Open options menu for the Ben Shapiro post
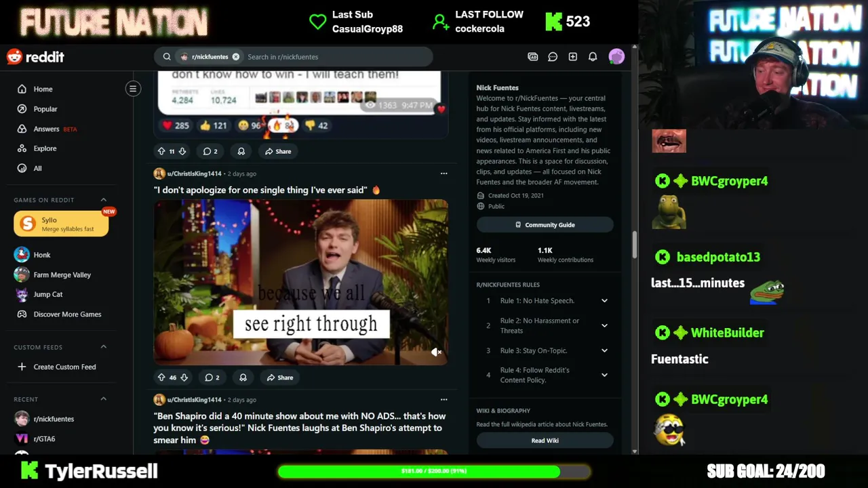The image size is (868, 488). tap(443, 399)
